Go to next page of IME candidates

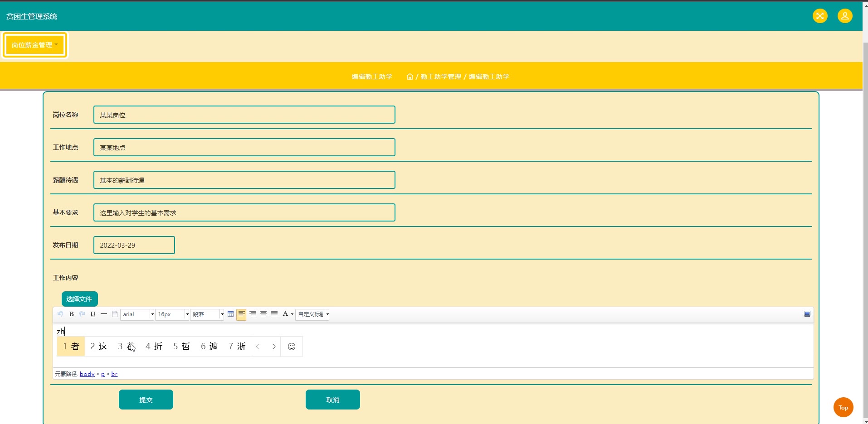274,347
